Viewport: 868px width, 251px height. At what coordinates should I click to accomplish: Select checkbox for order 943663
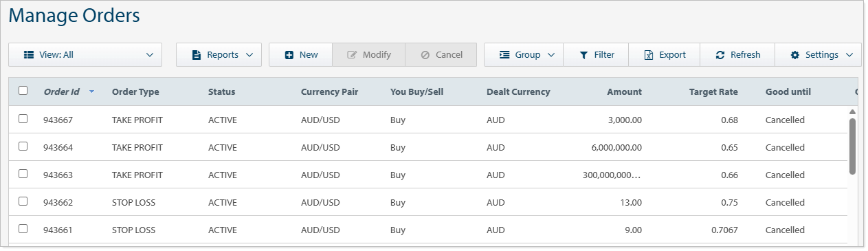(23, 174)
